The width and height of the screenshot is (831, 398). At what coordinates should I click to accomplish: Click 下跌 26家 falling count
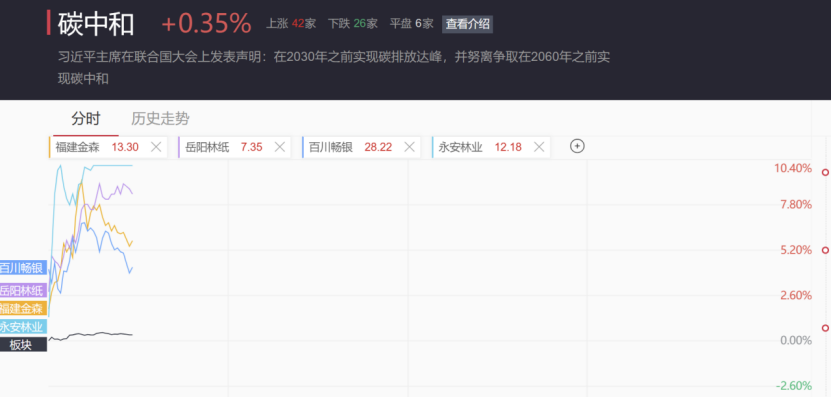point(353,24)
